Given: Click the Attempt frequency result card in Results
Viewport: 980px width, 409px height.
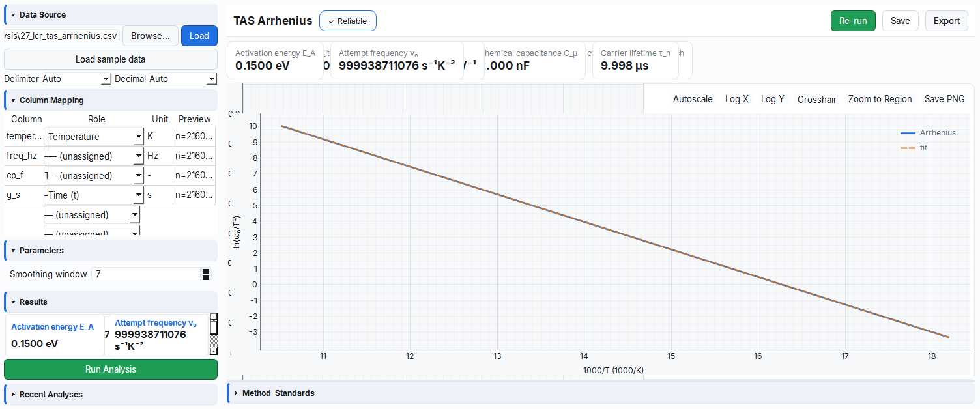Looking at the screenshot, I should point(158,335).
